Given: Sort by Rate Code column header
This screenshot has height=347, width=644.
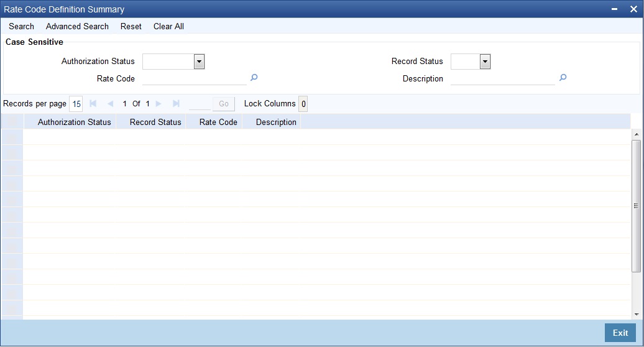Looking at the screenshot, I should coord(218,122).
